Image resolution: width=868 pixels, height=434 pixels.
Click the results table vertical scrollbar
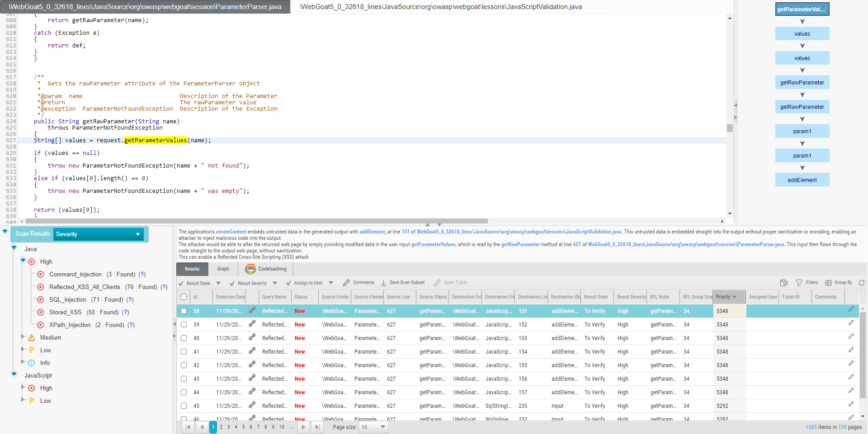click(x=863, y=355)
